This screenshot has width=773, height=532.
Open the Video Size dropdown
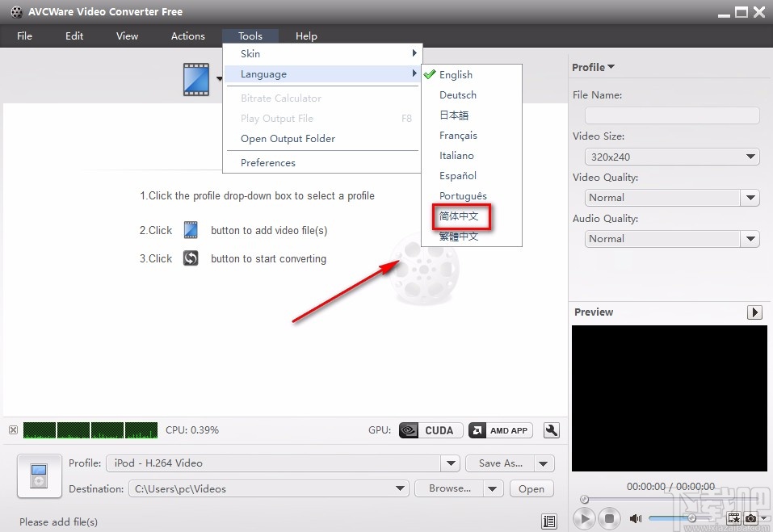click(750, 156)
